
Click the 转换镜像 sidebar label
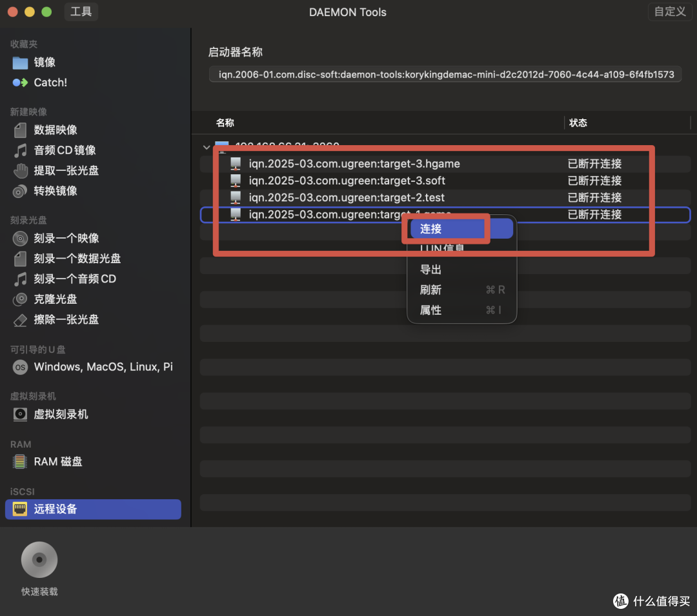click(x=55, y=191)
